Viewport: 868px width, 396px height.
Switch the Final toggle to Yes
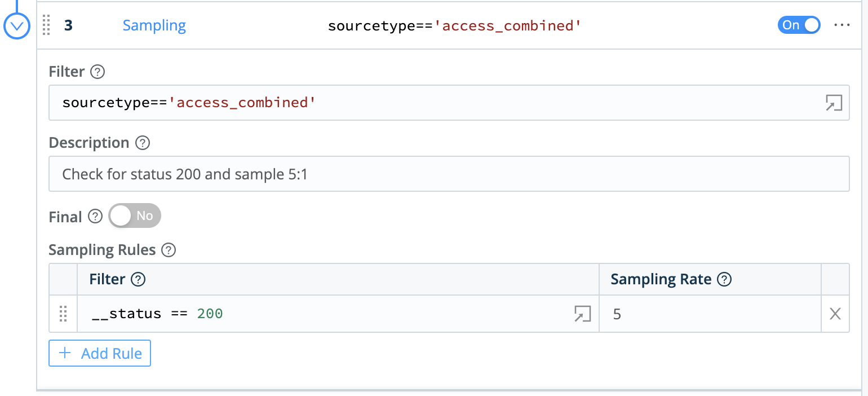(x=134, y=215)
